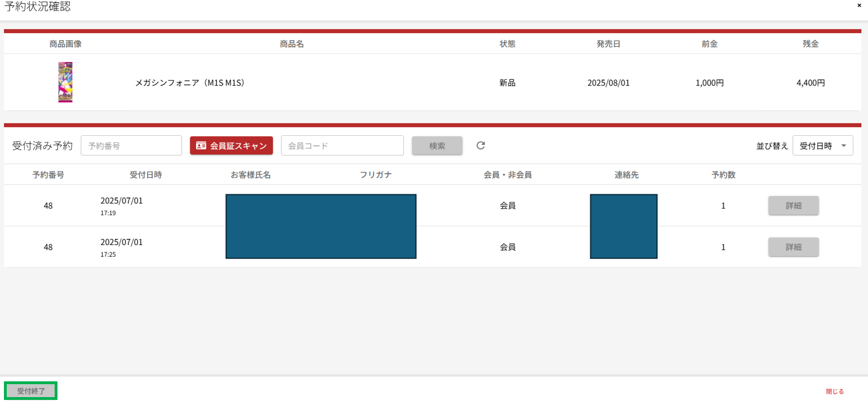This screenshot has height=405, width=868.
Task: Click the お客様氏名 column header
Action: [x=251, y=175]
